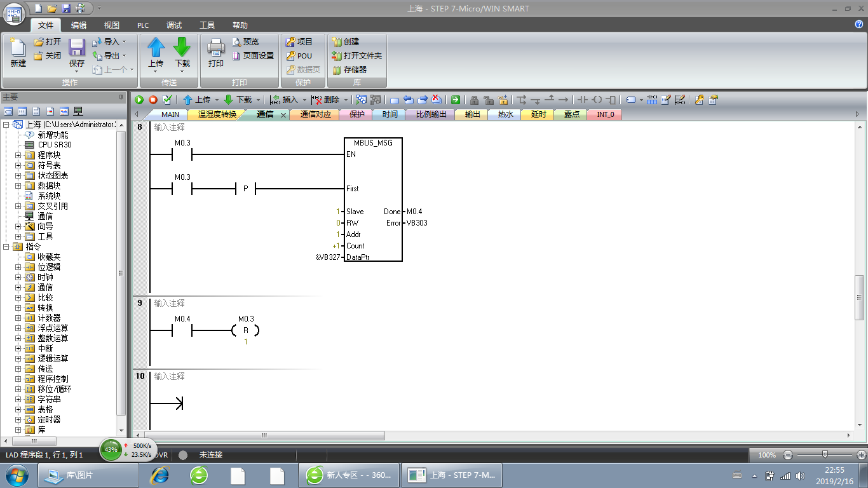Image resolution: width=868 pixels, height=488 pixels.
Task: Switch to the PLC ribbon tab
Action: click(x=143, y=25)
